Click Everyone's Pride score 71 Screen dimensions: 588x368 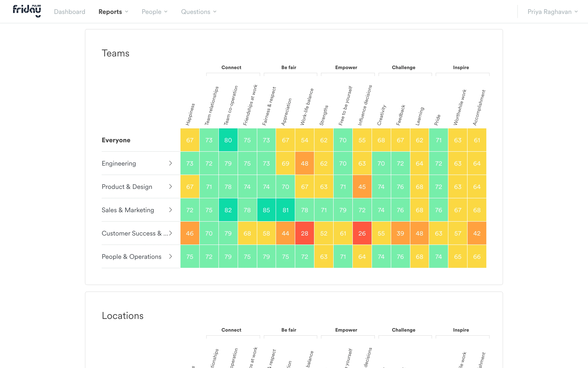click(x=439, y=140)
